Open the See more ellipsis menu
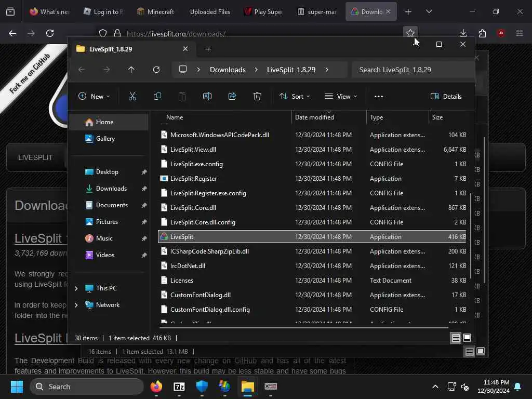The width and height of the screenshot is (532, 399). [x=379, y=96]
